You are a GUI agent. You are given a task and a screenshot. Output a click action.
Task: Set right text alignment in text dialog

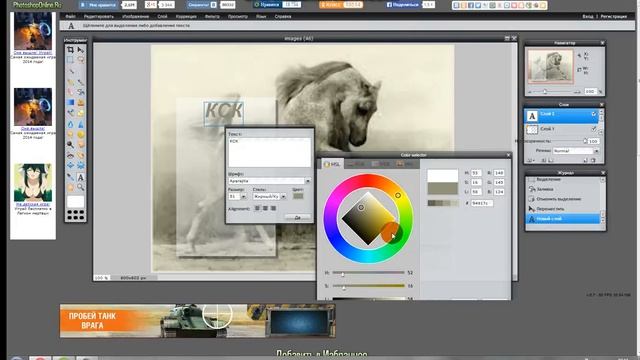pyautogui.click(x=273, y=208)
